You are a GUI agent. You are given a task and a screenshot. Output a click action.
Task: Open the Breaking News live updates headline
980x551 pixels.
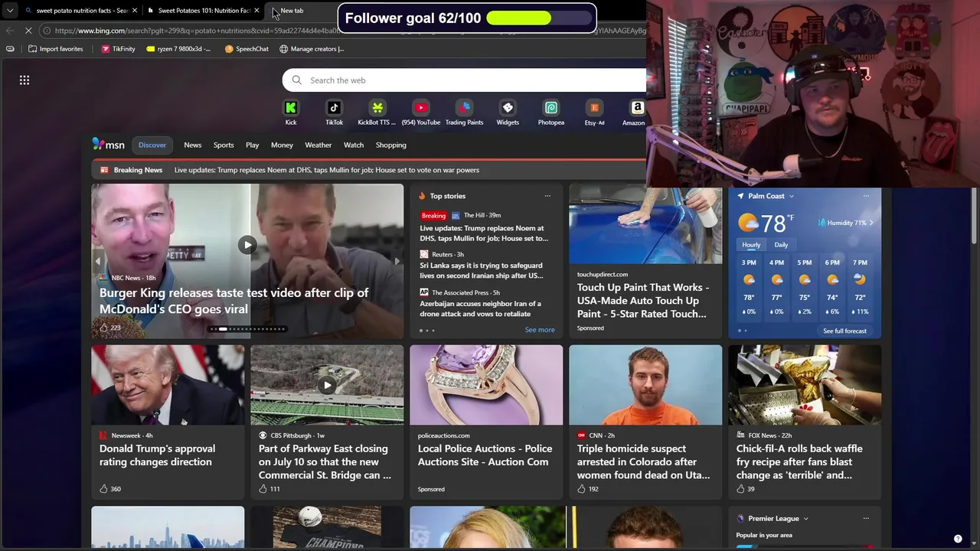[327, 170]
